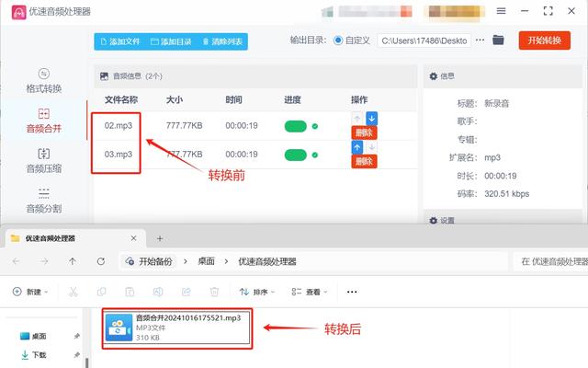Delete 03.mp3 with its 删除 button
The image size is (588, 368).
[364, 162]
